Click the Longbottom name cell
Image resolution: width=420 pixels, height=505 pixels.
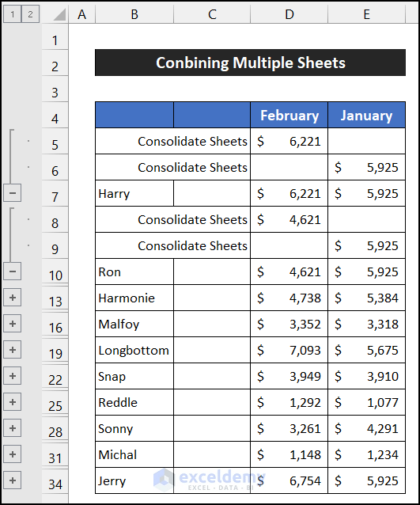click(x=134, y=350)
